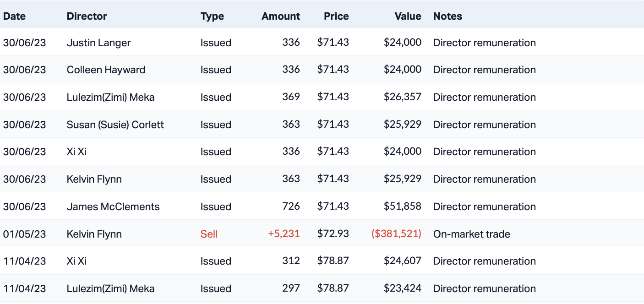
Task: Select the On-market trade note
Action: [471, 234]
